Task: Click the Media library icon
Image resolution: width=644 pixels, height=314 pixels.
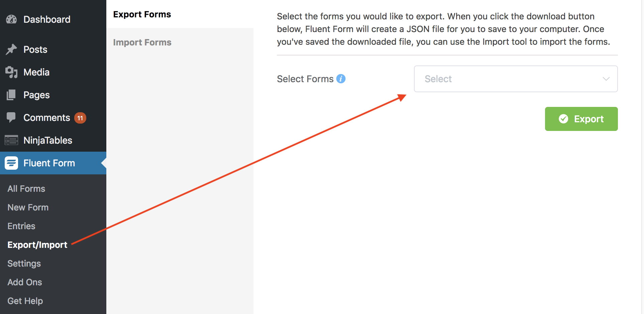Action: pos(11,72)
